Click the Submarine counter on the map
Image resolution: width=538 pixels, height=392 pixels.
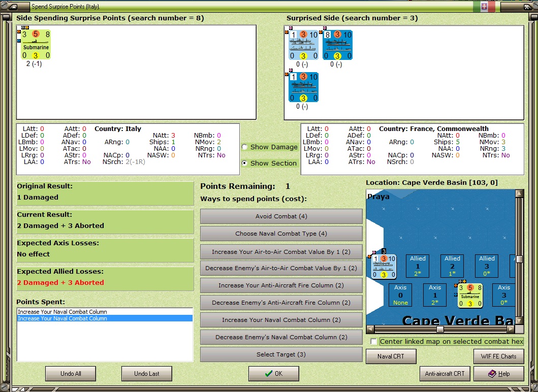point(470,296)
